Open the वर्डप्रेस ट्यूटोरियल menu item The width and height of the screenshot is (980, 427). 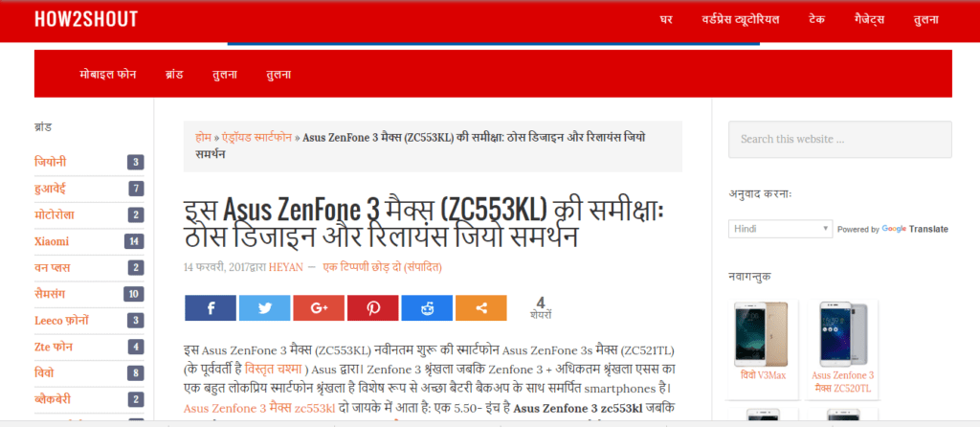(x=740, y=19)
